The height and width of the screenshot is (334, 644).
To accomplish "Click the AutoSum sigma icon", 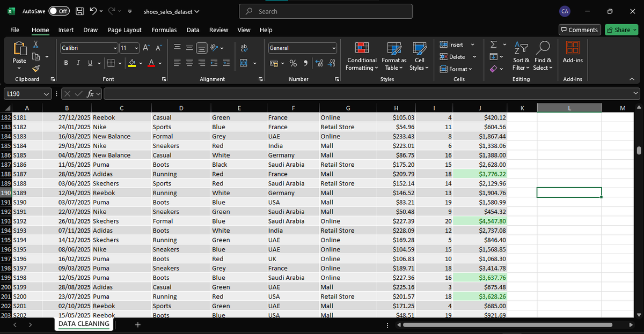I will click(494, 45).
